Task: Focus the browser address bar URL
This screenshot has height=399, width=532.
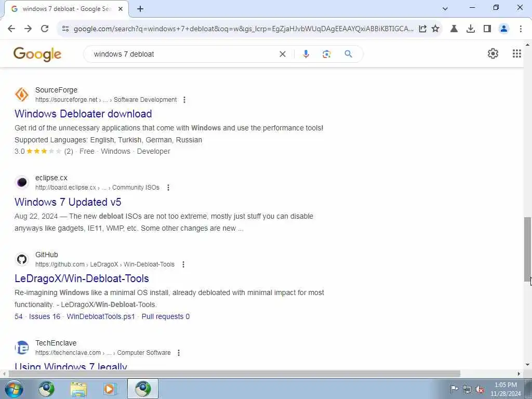Action: pos(244,29)
